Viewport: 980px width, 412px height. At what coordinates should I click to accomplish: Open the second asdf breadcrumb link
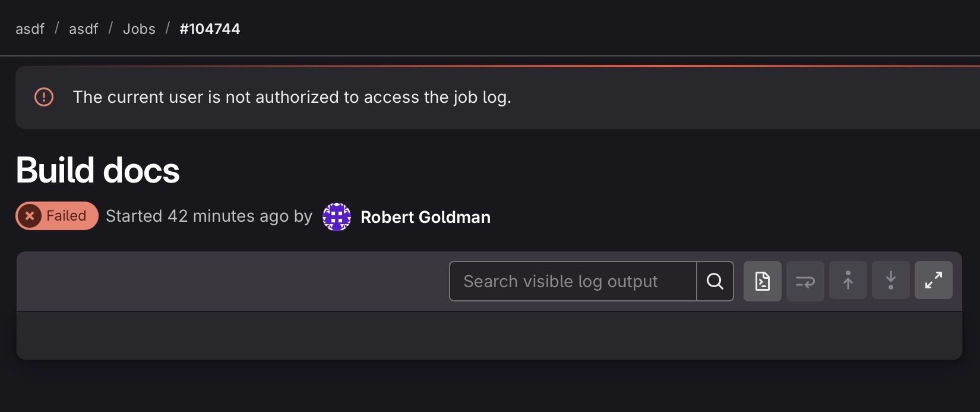tap(83, 29)
